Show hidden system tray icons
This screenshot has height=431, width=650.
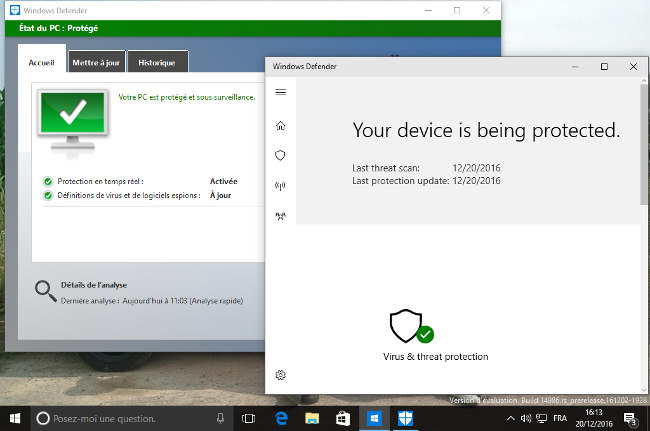(511, 419)
